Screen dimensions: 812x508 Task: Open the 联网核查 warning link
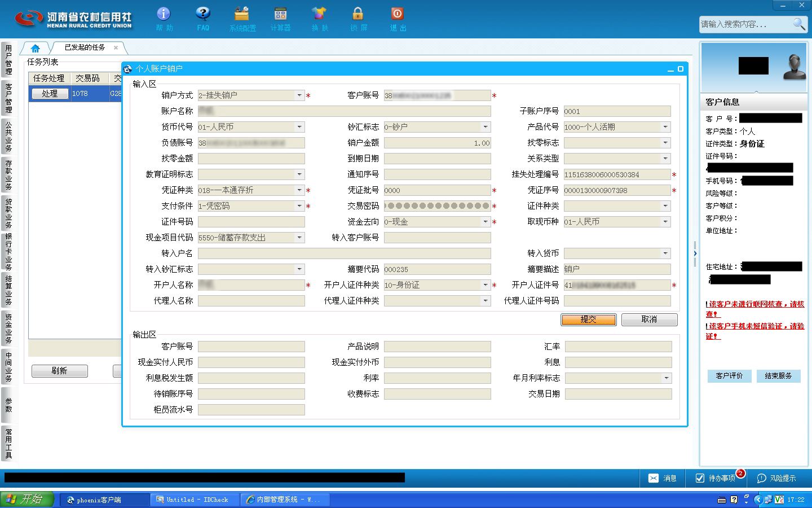pyautogui.click(x=755, y=309)
